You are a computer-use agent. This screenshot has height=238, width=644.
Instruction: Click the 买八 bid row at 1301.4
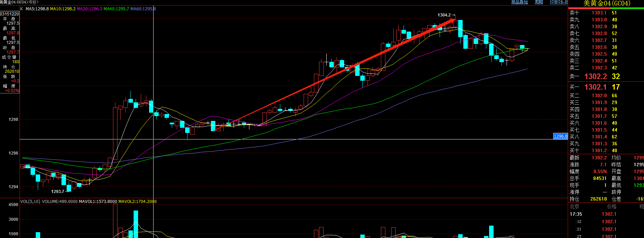(x=606, y=137)
